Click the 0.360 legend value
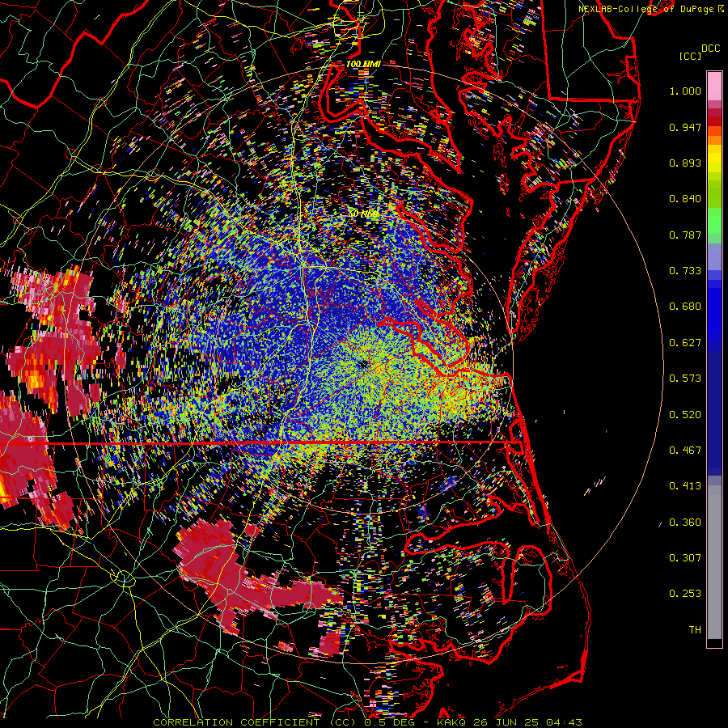Viewport: 728px width, 728px height. (685, 523)
